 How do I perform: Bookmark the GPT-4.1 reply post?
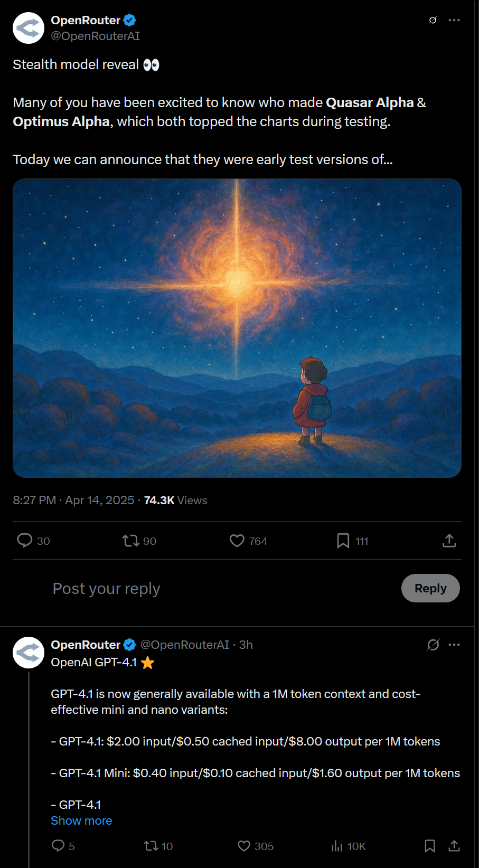point(430,846)
